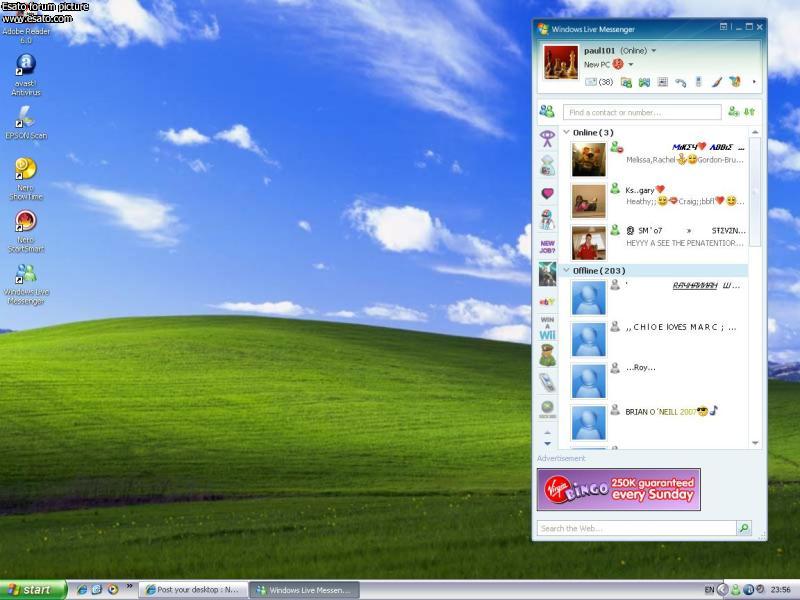Viewport: 800px width, 600px height.
Task: Click the chess pieces display picture
Action: (x=561, y=62)
